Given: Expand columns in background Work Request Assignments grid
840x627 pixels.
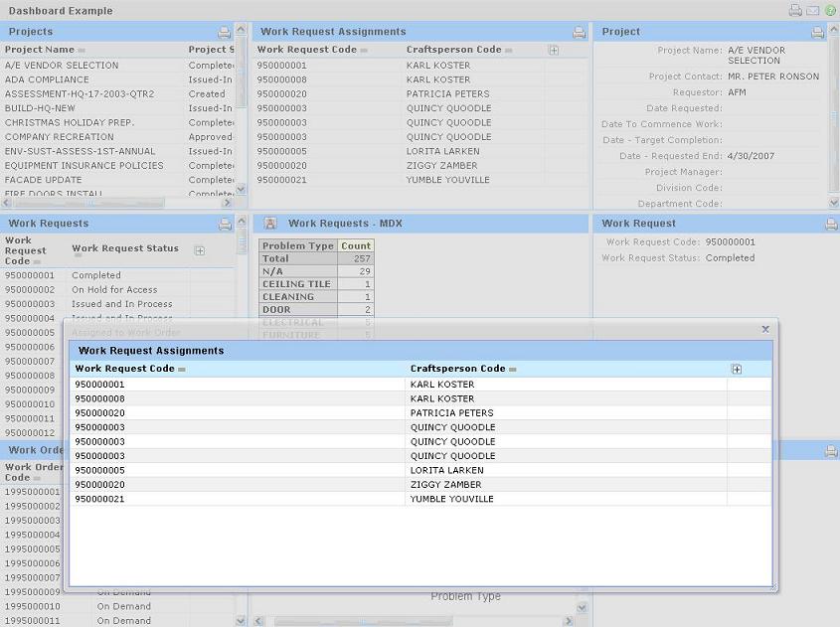Looking at the screenshot, I should pos(554,50).
